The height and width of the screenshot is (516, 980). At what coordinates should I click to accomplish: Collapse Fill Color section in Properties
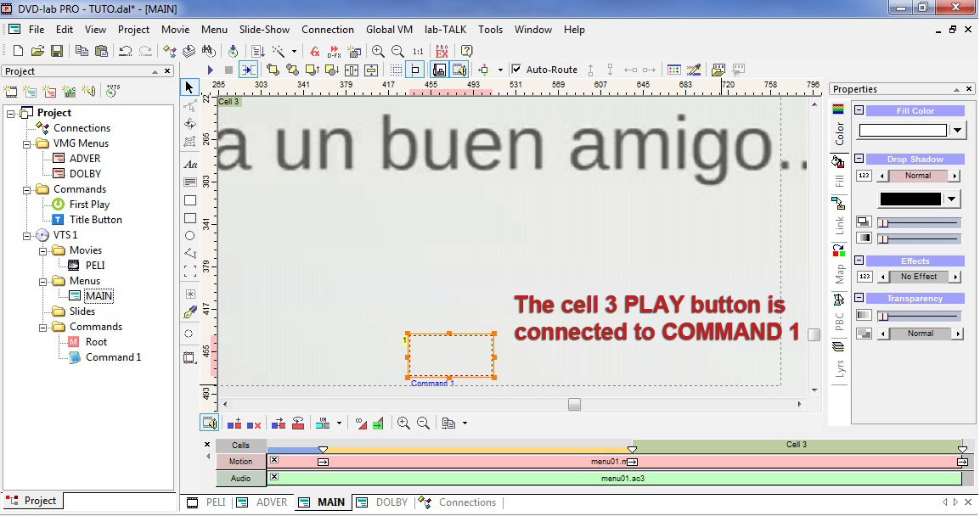(x=859, y=110)
